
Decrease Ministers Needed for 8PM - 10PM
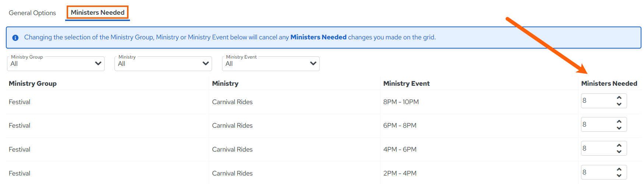[619, 104]
